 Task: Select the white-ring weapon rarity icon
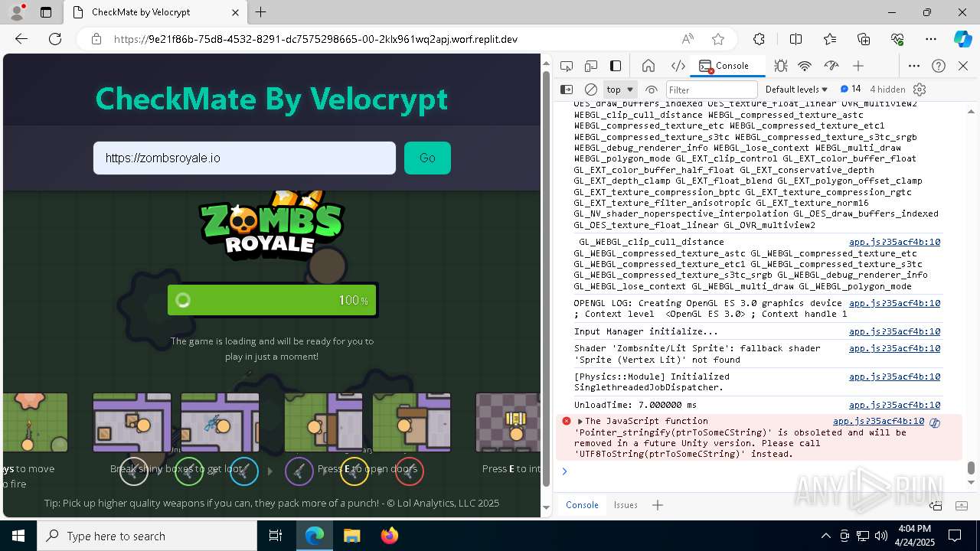coord(134,471)
